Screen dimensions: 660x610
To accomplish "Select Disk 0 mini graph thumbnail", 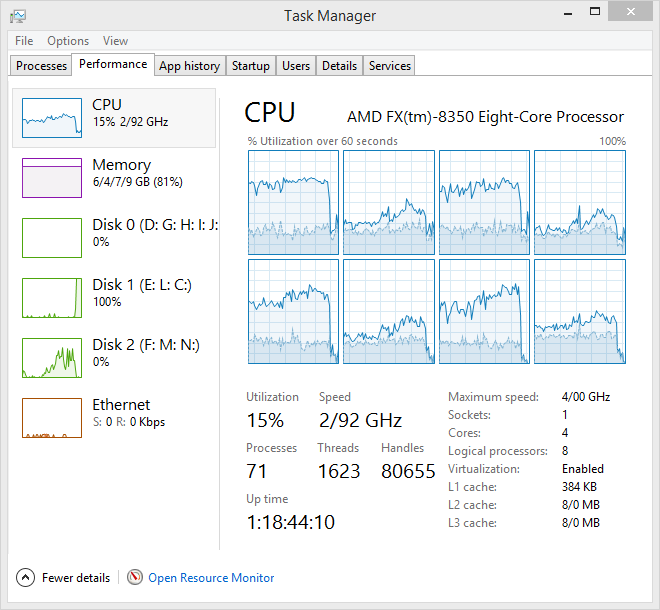I will [x=52, y=238].
